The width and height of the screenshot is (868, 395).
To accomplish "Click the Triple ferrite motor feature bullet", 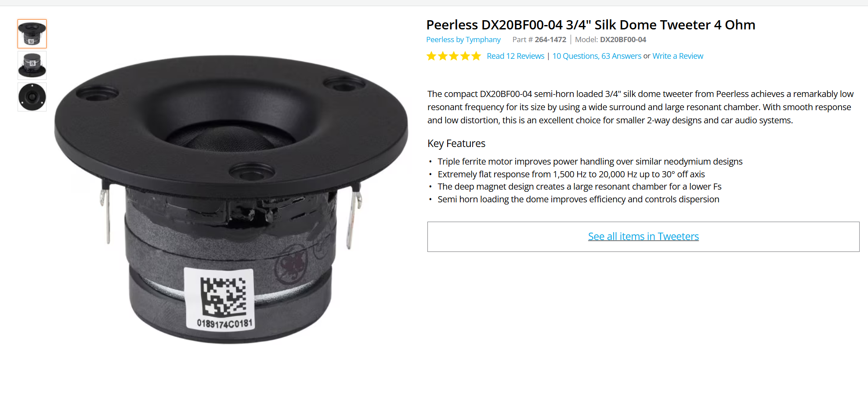I will [x=590, y=162].
